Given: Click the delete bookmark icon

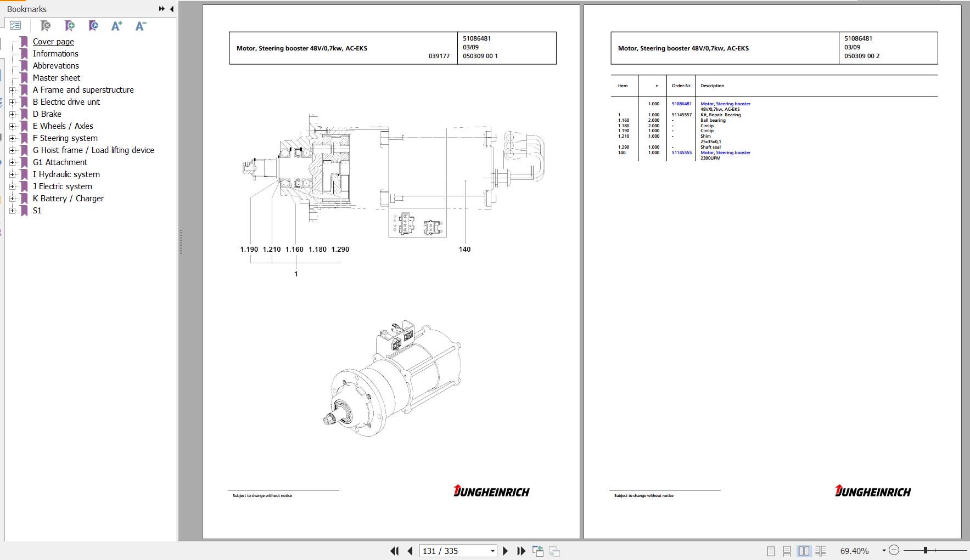Looking at the screenshot, I should click(x=46, y=26).
